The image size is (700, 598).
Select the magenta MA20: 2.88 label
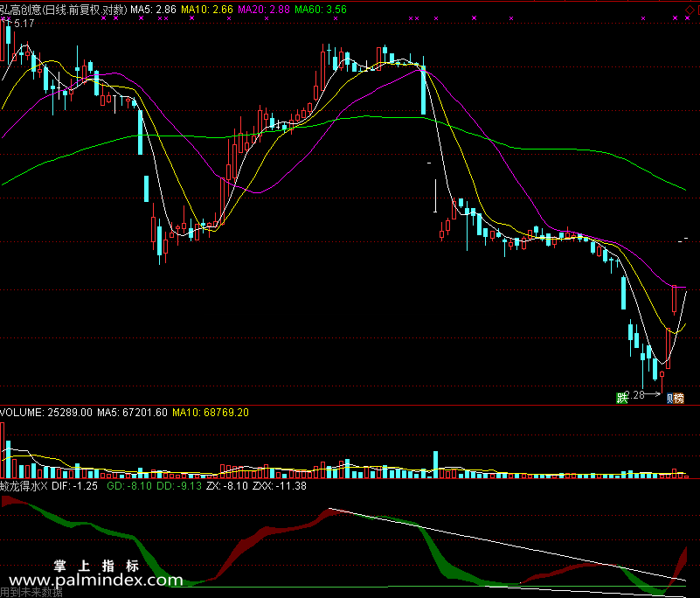[x=263, y=10]
